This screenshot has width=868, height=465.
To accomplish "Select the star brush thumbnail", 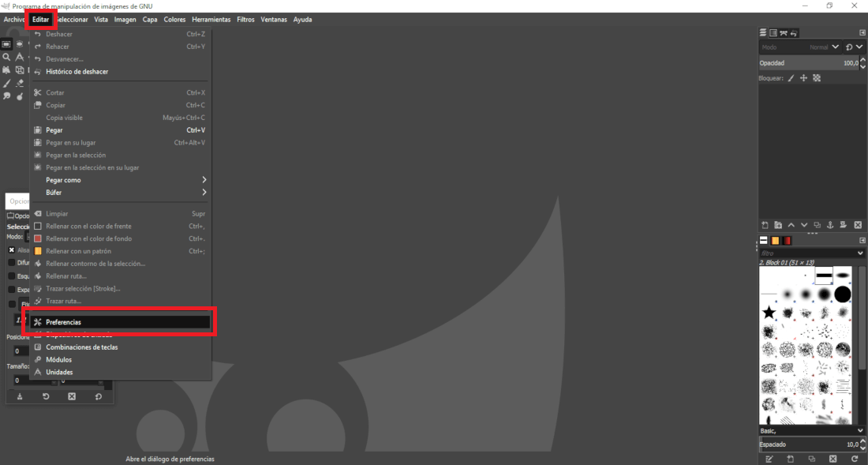I will pyautogui.click(x=769, y=313).
